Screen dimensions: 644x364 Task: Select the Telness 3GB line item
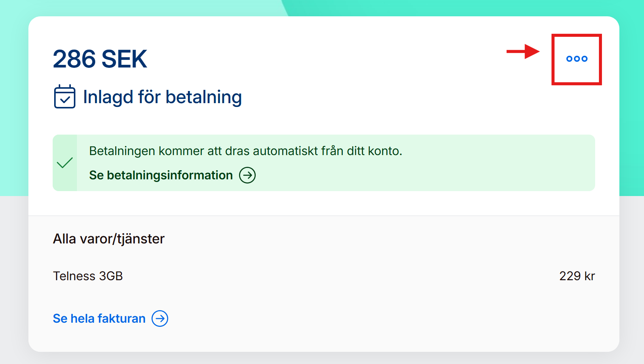[x=88, y=276]
